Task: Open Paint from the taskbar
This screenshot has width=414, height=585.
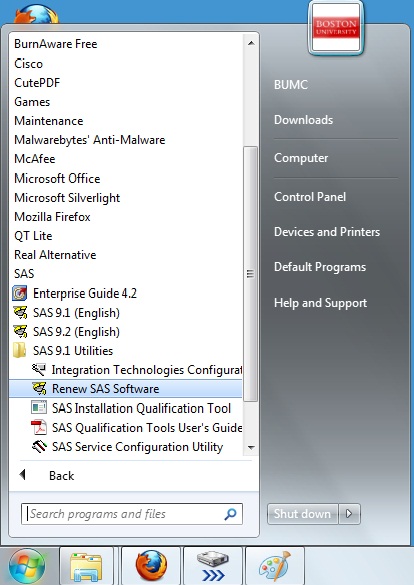Action: coord(275,566)
